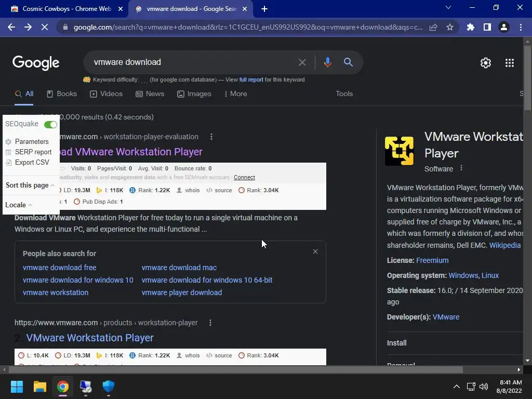The image size is (532, 399).
Task: Open Google settings gear
Action: [x=486, y=63]
